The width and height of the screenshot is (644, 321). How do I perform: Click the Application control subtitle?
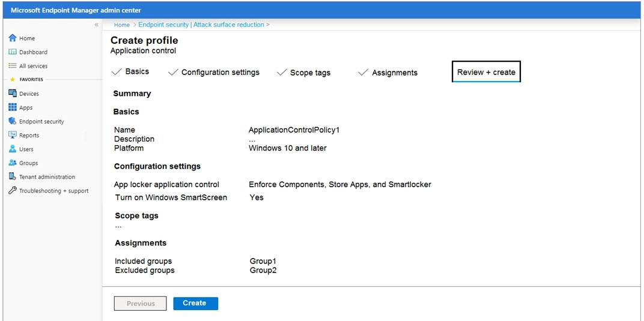pos(144,51)
